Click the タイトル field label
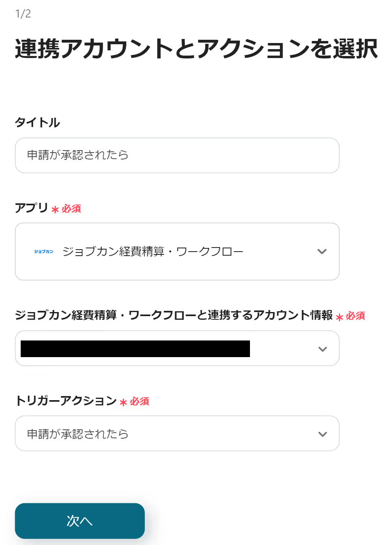The height and width of the screenshot is (545, 392). click(37, 123)
